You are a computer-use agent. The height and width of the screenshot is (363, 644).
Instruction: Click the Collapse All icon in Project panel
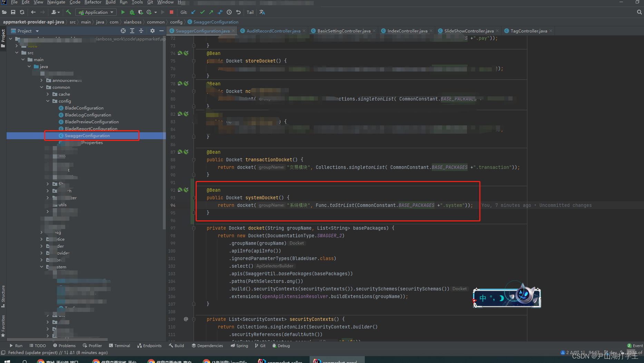pyautogui.click(x=141, y=31)
